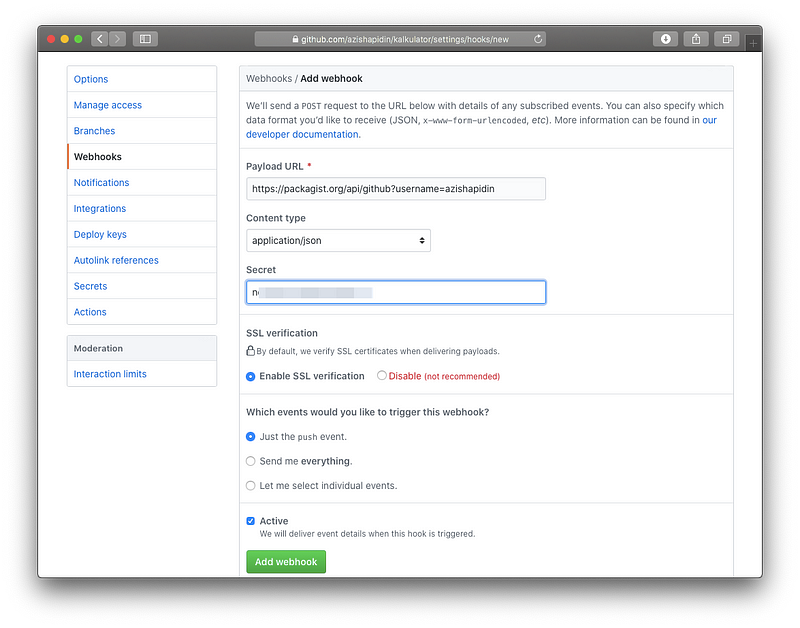800x628 pixels.
Task: Click the Share icon in the toolbar
Action: (697, 39)
